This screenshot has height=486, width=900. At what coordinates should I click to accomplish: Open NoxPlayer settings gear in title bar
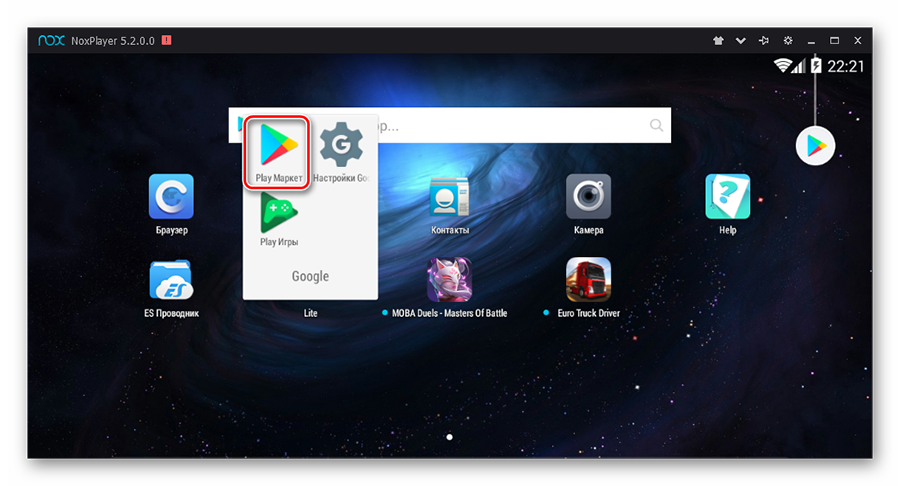(x=788, y=41)
